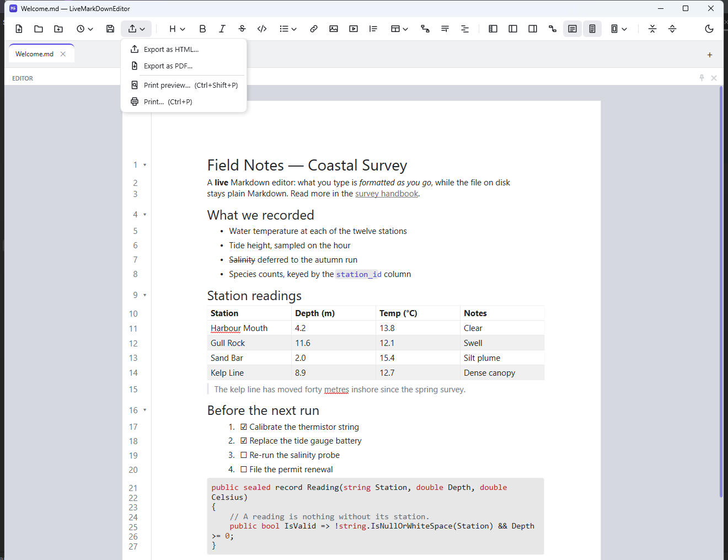Toggle the left sidebar panel icon

tap(493, 29)
